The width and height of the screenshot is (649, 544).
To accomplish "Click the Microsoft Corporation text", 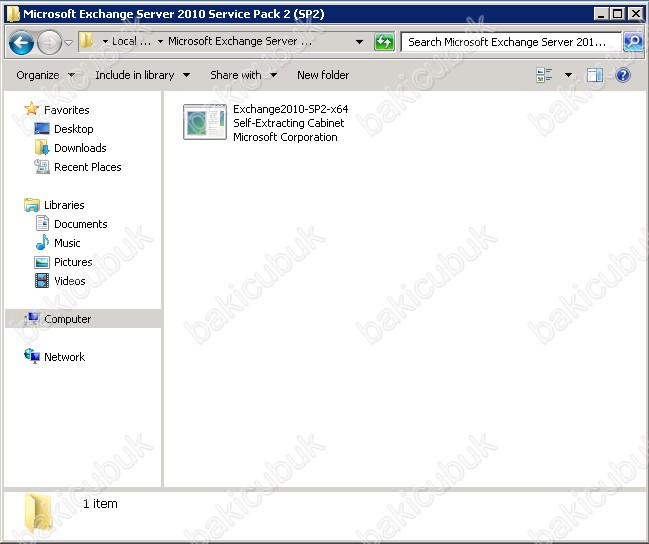I will coord(285,137).
